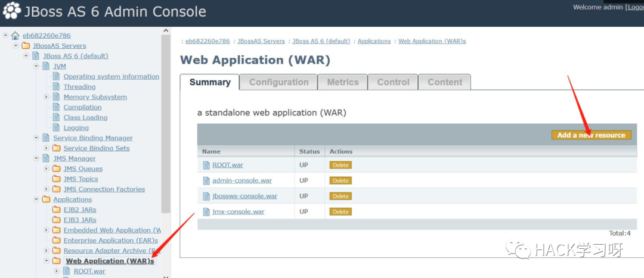Click the JBossAS Servers breadcrumb link
This screenshot has width=644, height=278.
[261, 41]
